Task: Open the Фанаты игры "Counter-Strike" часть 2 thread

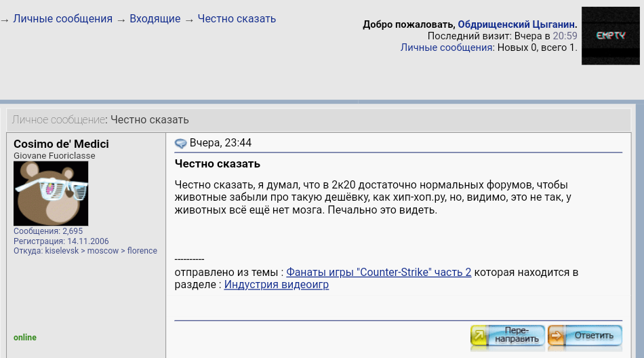Action: 378,273
